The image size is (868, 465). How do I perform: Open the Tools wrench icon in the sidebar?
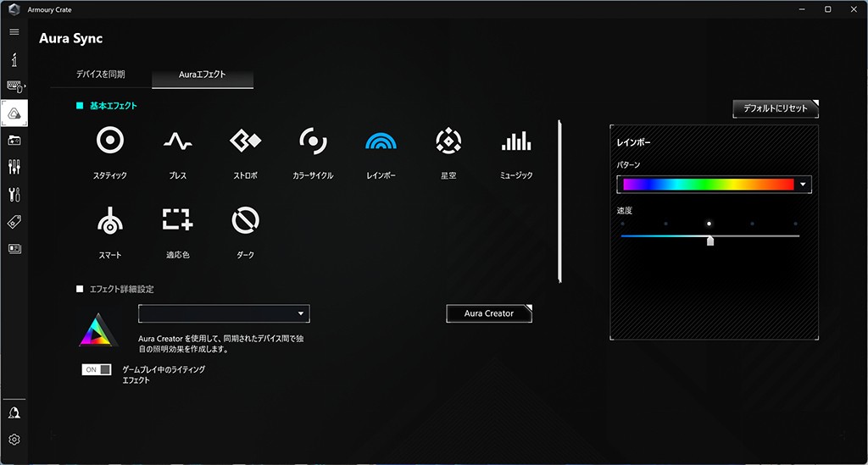click(14, 195)
